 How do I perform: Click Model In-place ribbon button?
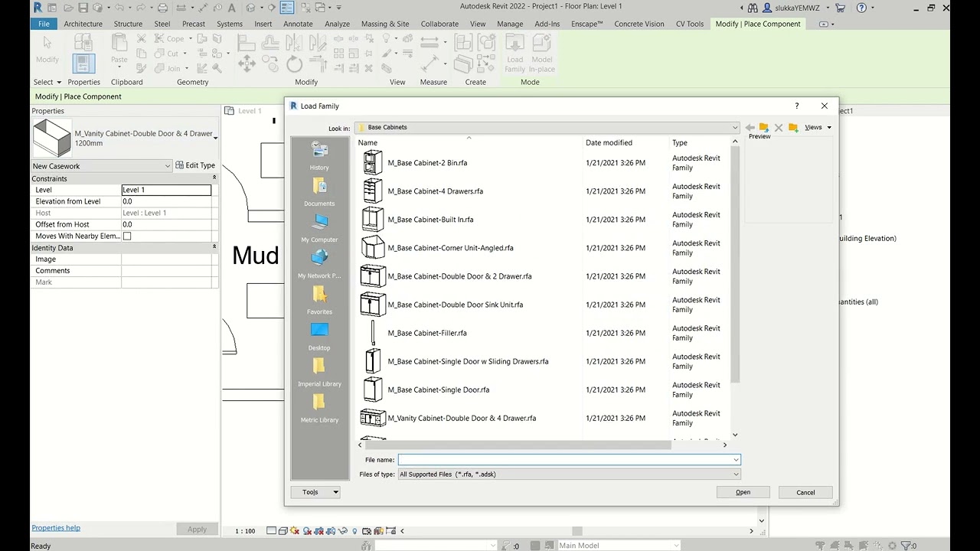(x=542, y=54)
